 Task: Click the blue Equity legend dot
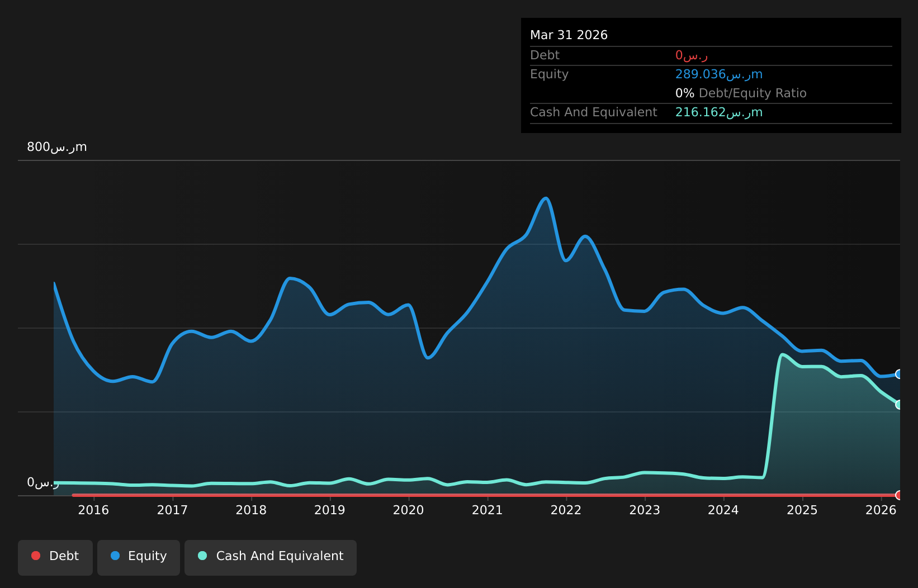coord(115,556)
